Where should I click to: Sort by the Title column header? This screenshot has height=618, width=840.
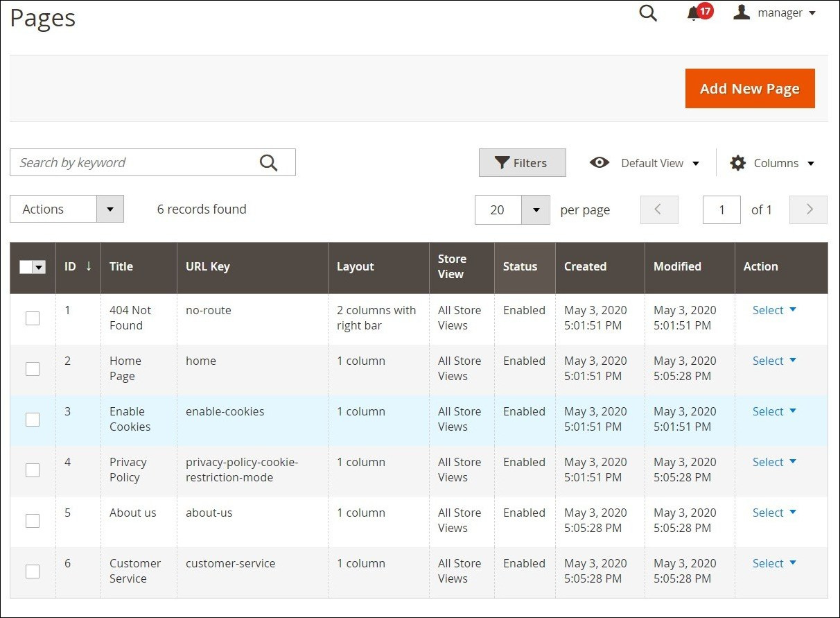139,267
